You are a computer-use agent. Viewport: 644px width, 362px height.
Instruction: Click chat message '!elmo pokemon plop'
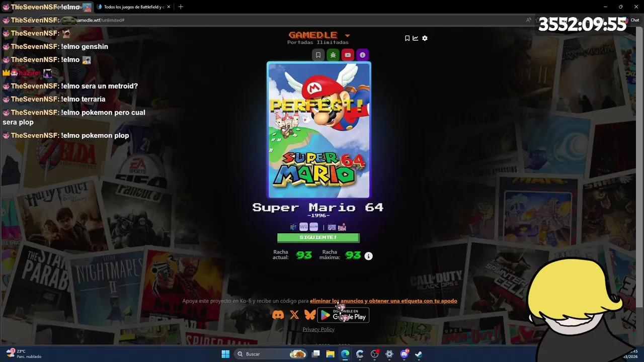95,136
